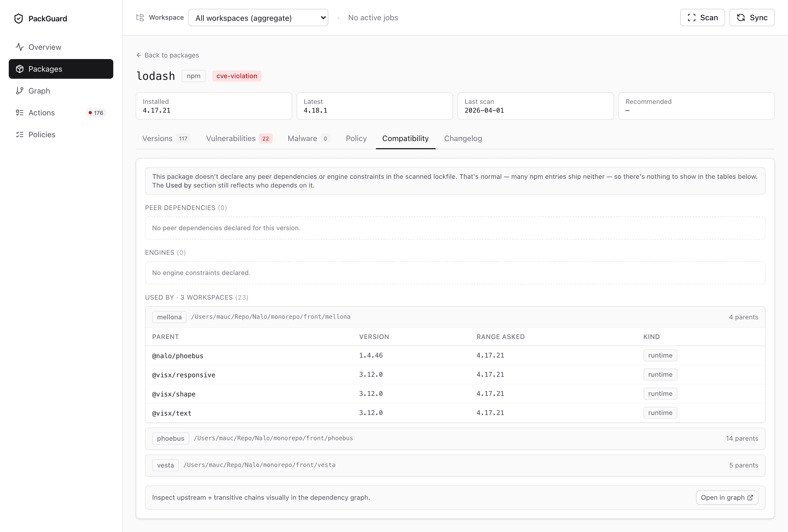Click the Workspace tree icon in header
The image size is (788, 532).
coord(140,17)
